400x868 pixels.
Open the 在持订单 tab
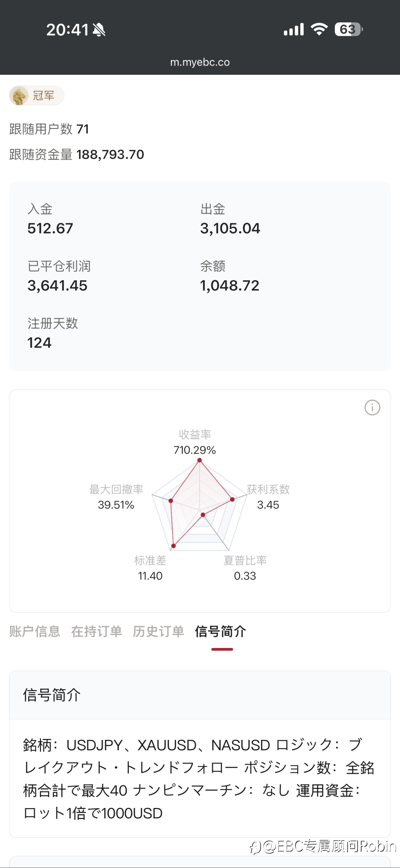[97, 631]
